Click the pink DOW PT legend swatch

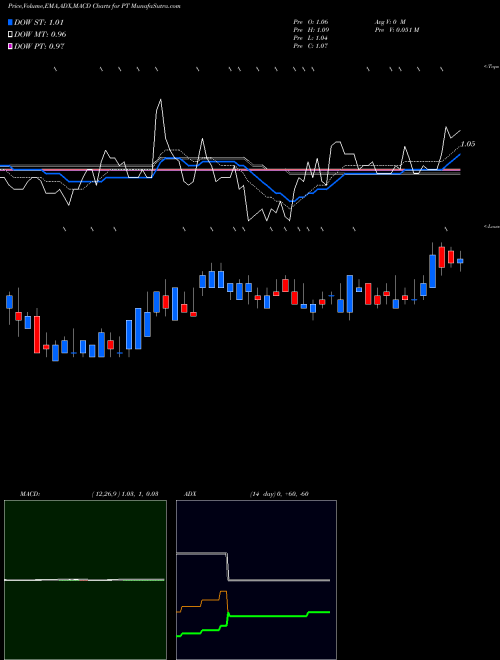(11, 46)
